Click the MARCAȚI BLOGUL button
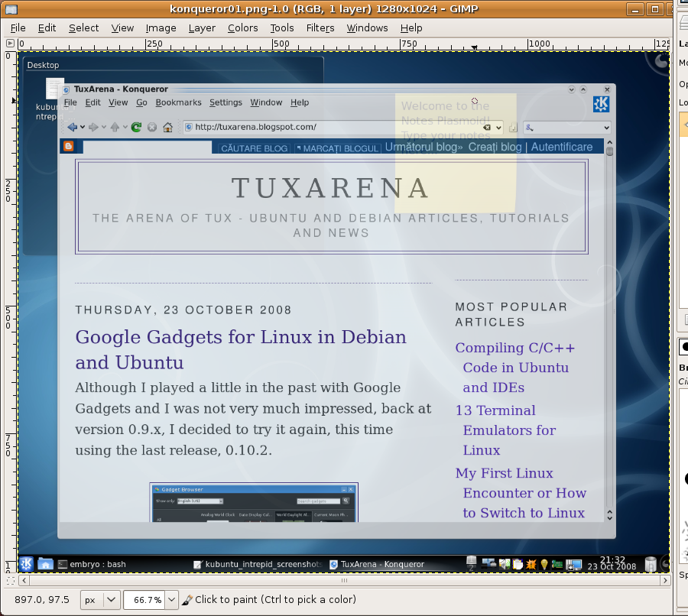Viewport: 688px width, 616px height. (337, 148)
